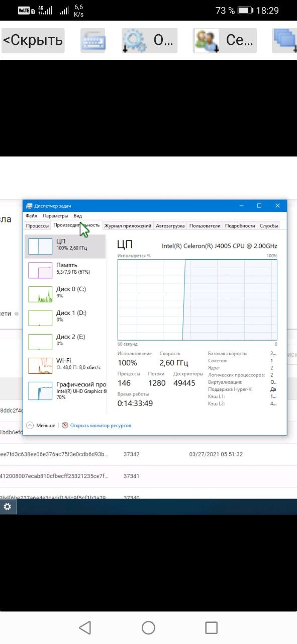Tap the Android recent apps button
Viewport: 297px width, 644px height.
[x=212, y=627]
